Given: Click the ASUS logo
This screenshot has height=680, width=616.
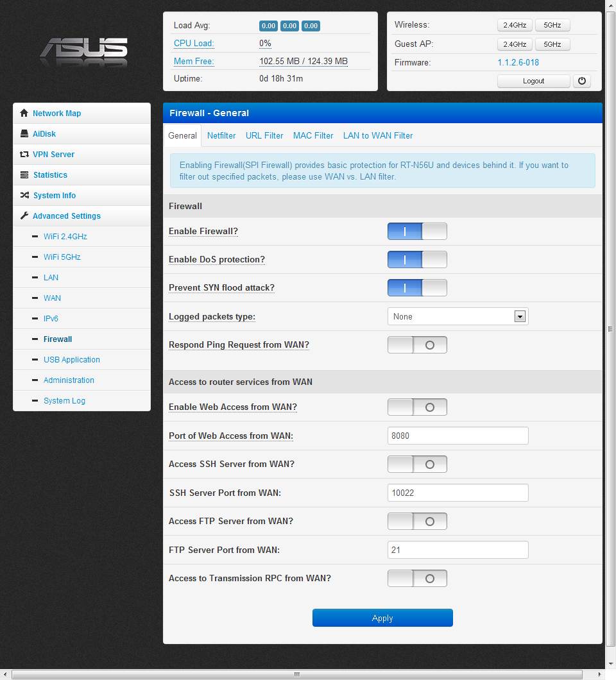Looking at the screenshot, I should [83, 51].
